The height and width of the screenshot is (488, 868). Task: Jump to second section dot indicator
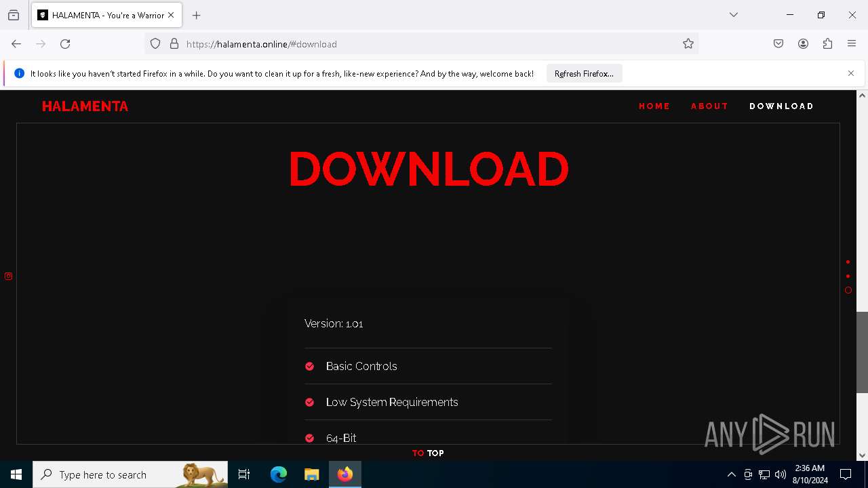pyautogui.click(x=848, y=276)
